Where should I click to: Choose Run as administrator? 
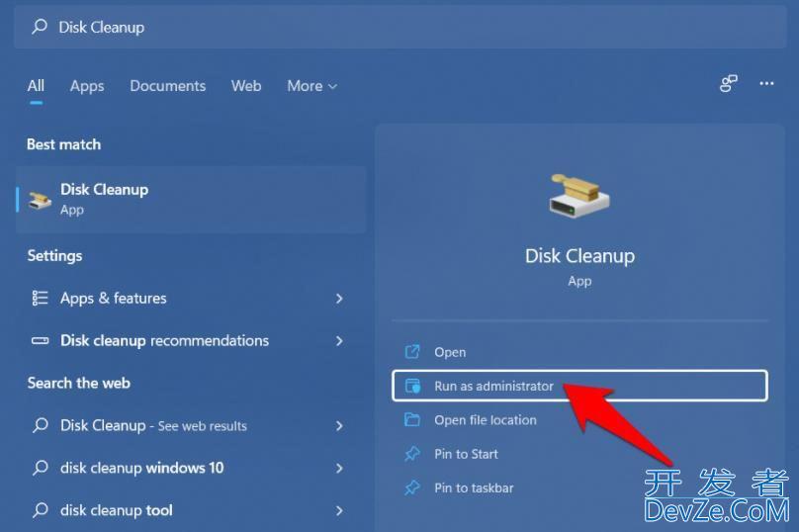pyautogui.click(x=579, y=386)
